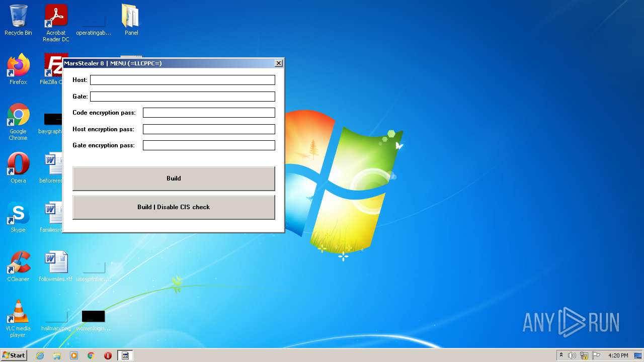This screenshot has width=644, height=362.
Task: Click Build | Disable CIS check button
Action: tap(174, 207)
